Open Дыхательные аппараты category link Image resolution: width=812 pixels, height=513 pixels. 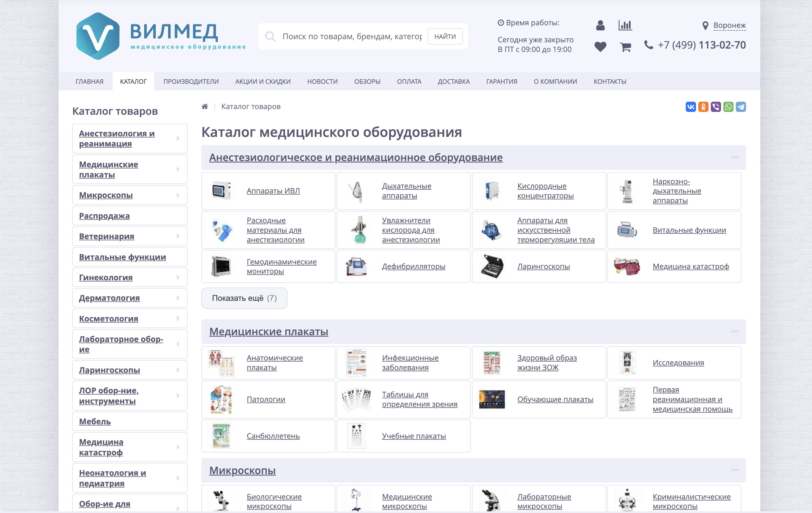406,191
